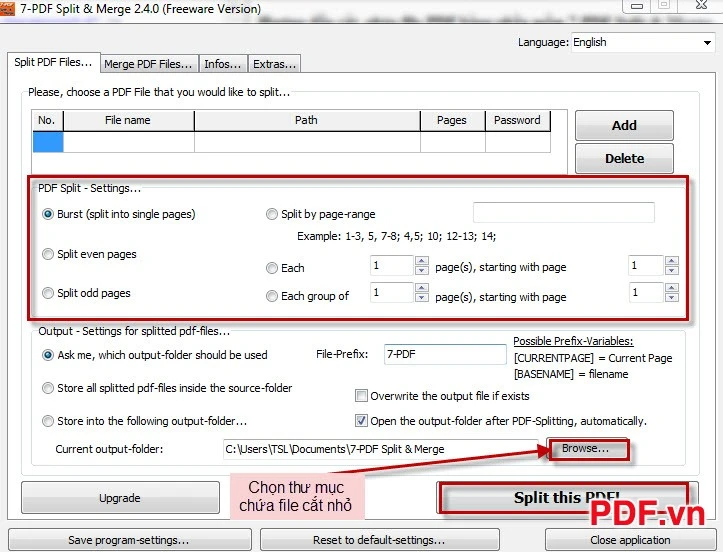Increase Each page count with up arrow
723x552 pixels.
421,261
